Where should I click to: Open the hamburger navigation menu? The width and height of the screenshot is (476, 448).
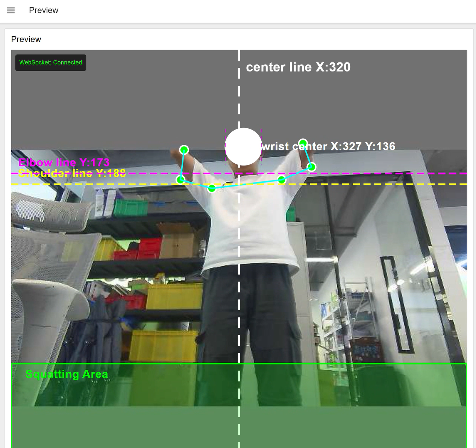click(x=11, y=10)
